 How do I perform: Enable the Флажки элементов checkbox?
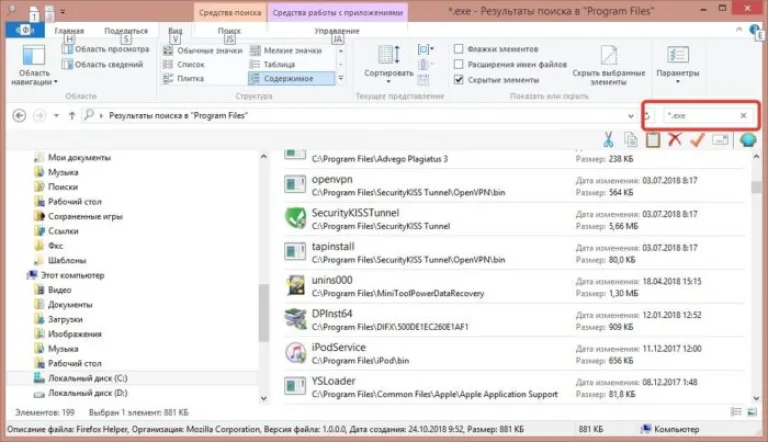click(x=458, y=49)
